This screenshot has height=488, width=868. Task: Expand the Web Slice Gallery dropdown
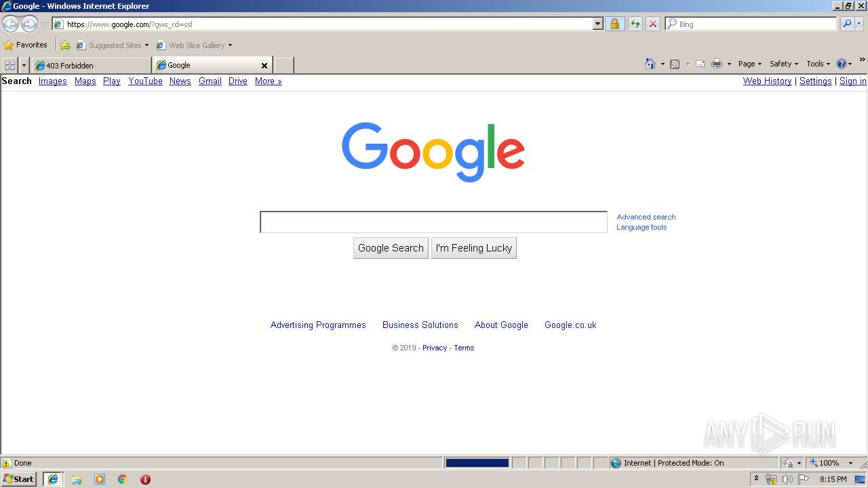click(x=230, y=45)
